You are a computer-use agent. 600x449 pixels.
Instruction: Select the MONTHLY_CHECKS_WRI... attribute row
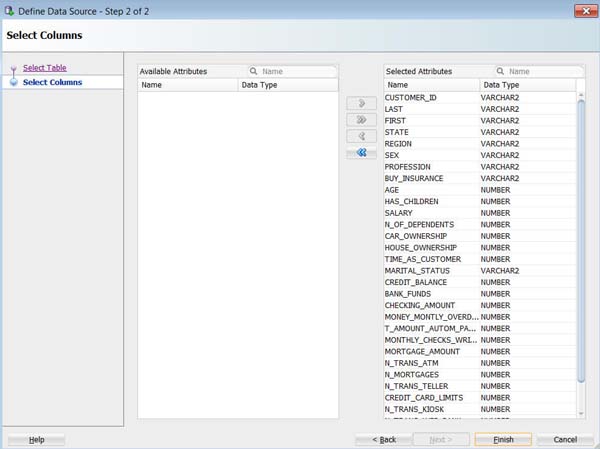480,340
